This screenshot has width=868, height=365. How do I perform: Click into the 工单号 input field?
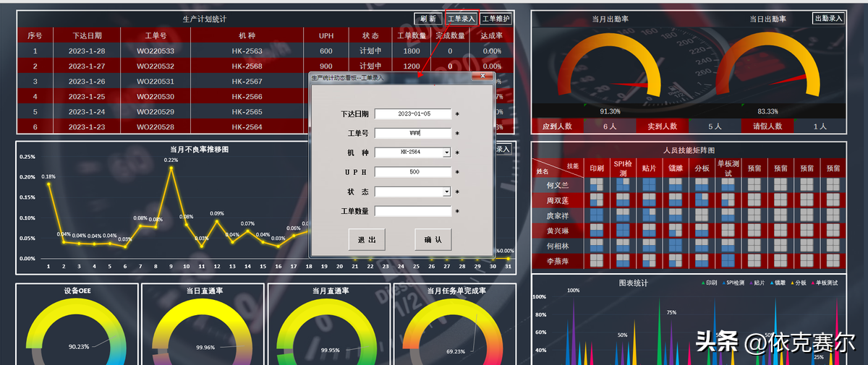pyautogui.click(x=413, y=133)
